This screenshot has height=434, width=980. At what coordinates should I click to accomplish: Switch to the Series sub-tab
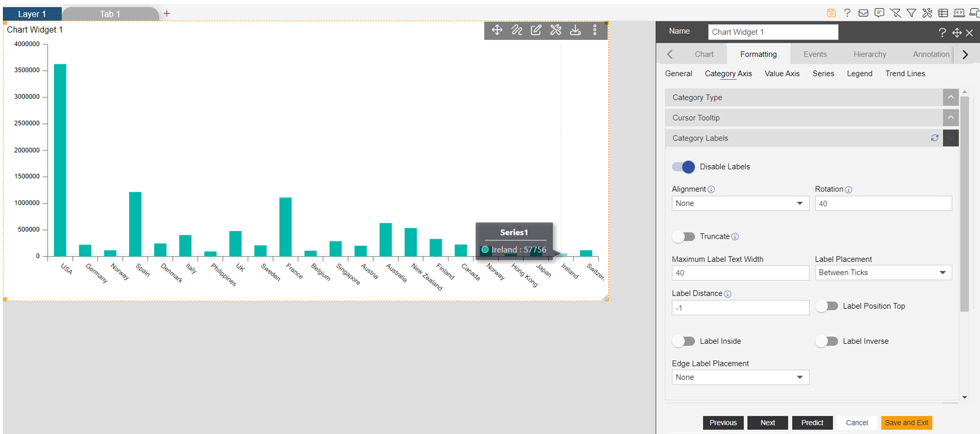823,74
